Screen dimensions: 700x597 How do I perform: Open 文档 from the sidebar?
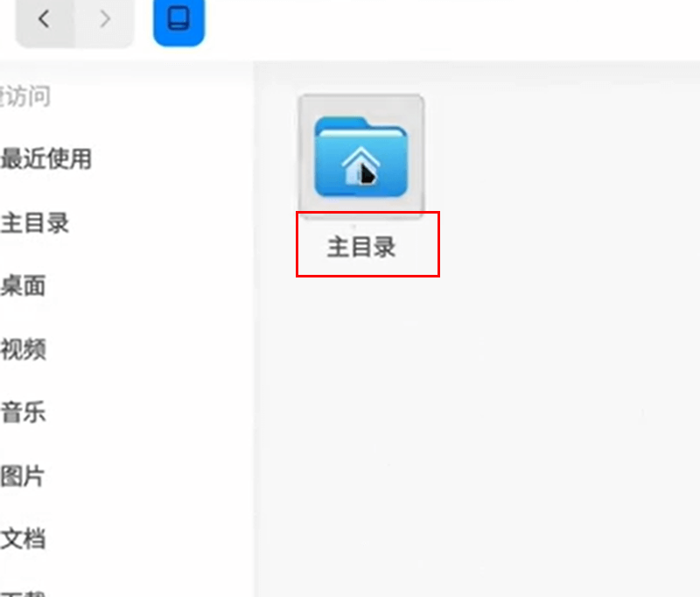(x=24, y=539)
